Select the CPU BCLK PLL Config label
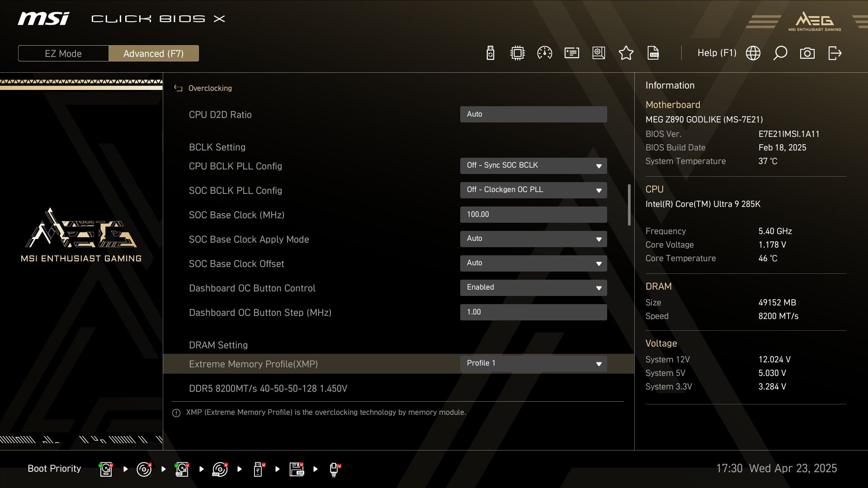The height and width of the screenshot is (488, 868). point(236,166)
